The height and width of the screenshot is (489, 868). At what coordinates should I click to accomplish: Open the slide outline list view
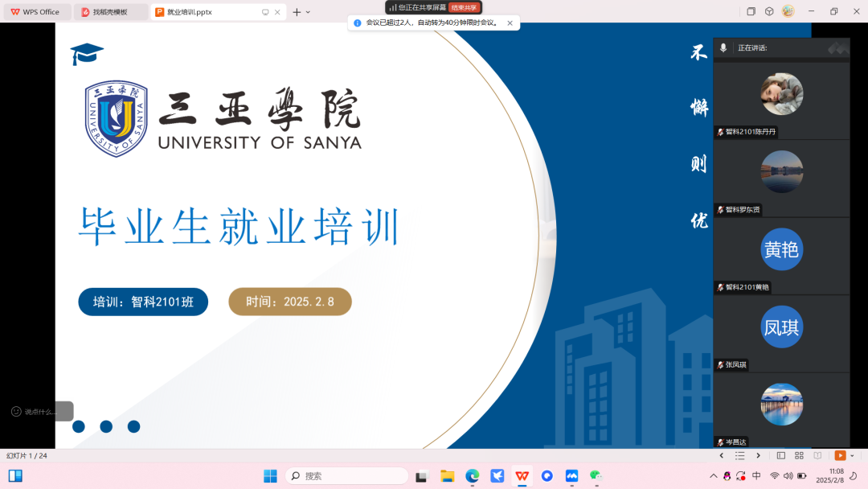click(739, 455)
